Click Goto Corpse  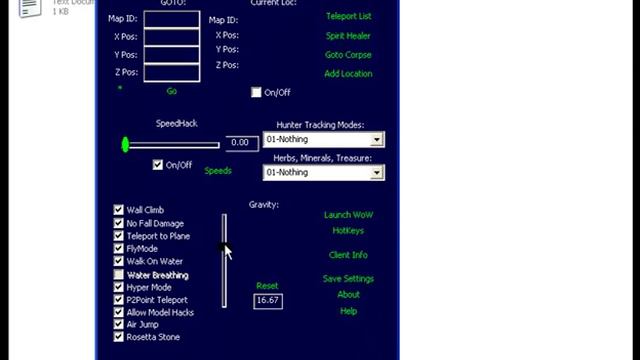[x=348, y=55]
